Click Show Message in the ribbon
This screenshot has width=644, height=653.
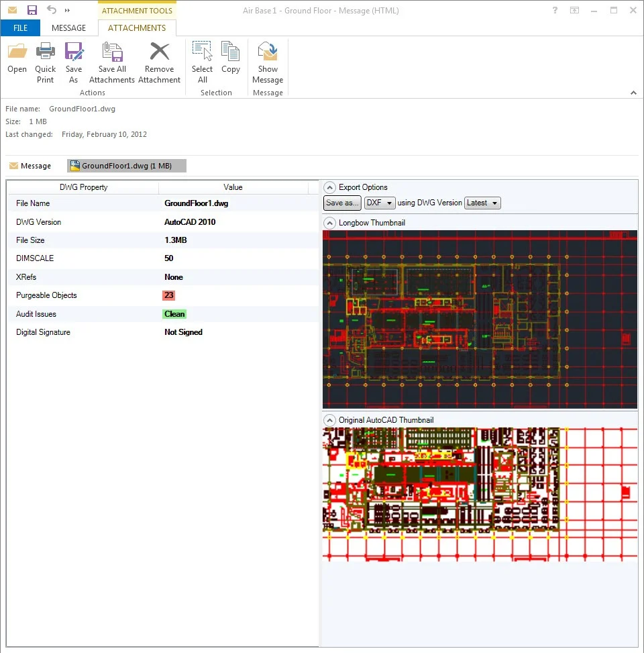(268, 63)
